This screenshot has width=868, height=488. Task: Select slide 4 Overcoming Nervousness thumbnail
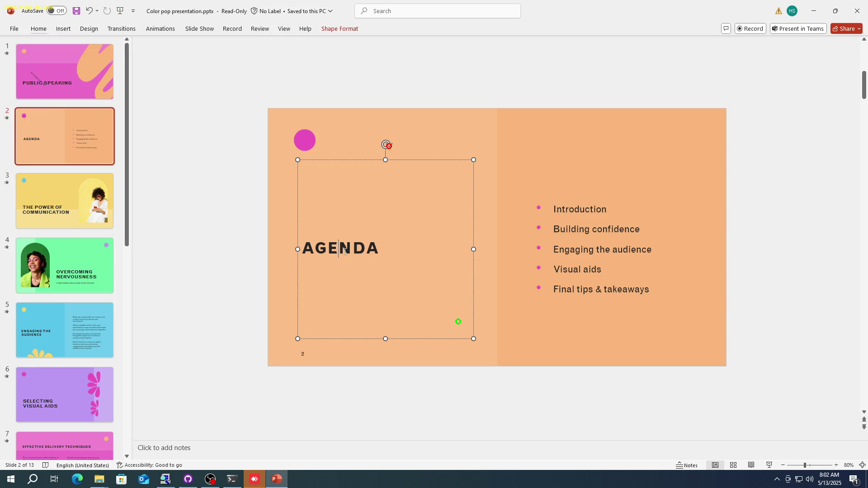pyautogui.click(x=65, y=266)
